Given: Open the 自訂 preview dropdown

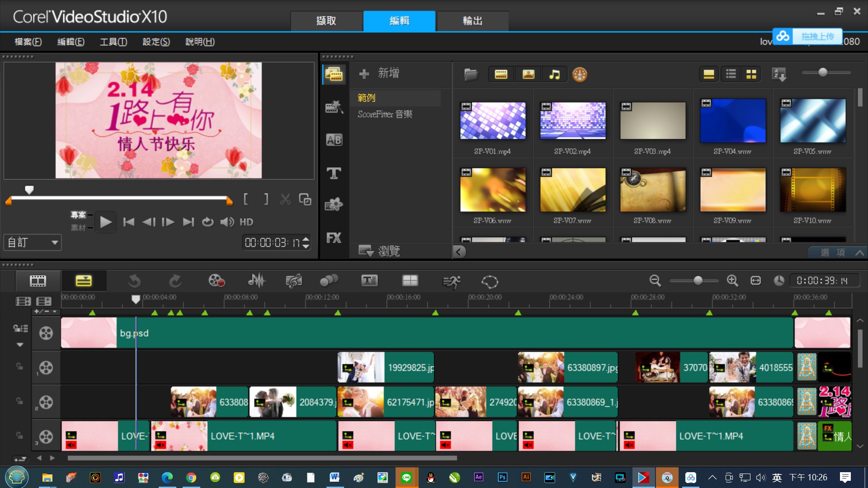Looking at the screenshot, I should tap(33, 243).
